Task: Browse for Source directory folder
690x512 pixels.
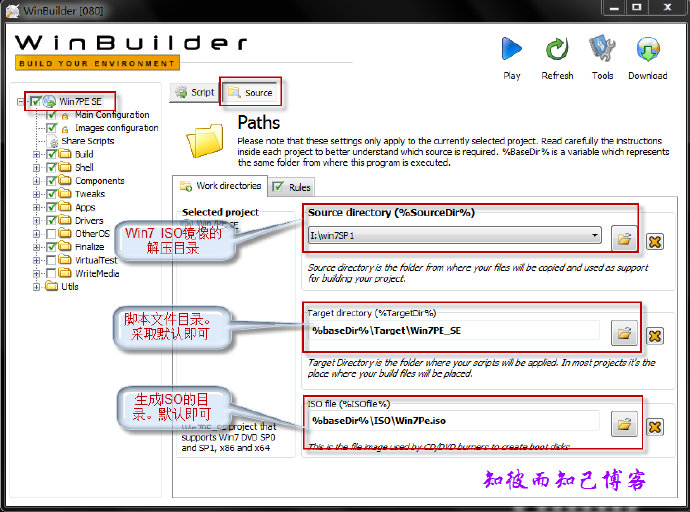Action: pos(624,239)
